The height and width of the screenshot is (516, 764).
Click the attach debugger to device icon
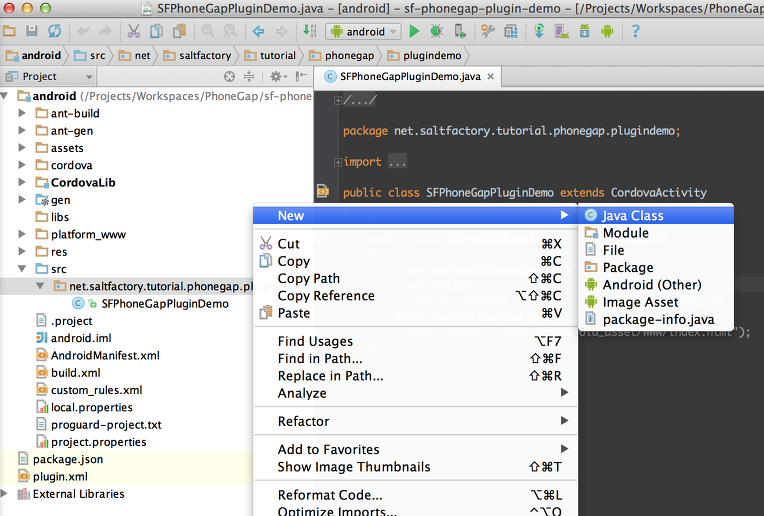pos(459,32)
